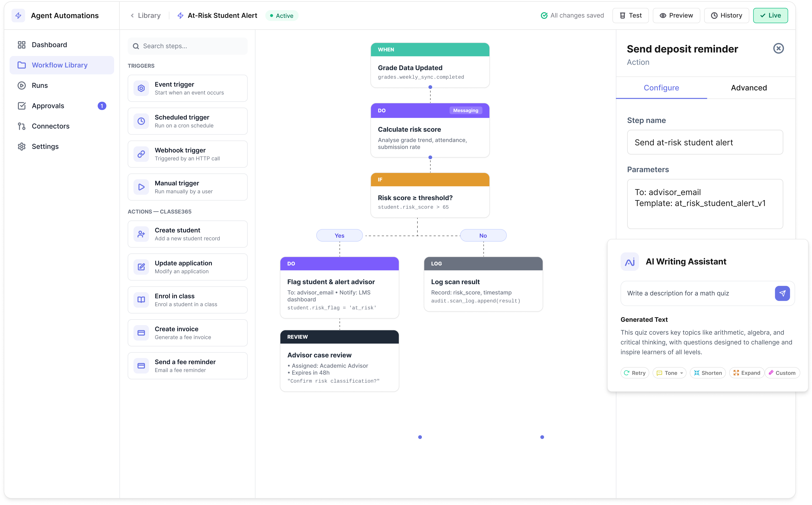
Task: Select the Flag student & alert advisor node
Action: pos(339,288)
